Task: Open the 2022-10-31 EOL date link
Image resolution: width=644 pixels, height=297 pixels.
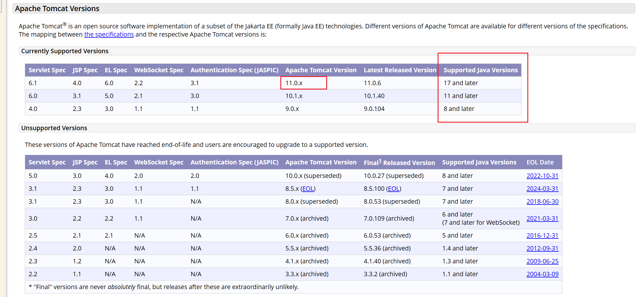Action: [x=542, y=176]
